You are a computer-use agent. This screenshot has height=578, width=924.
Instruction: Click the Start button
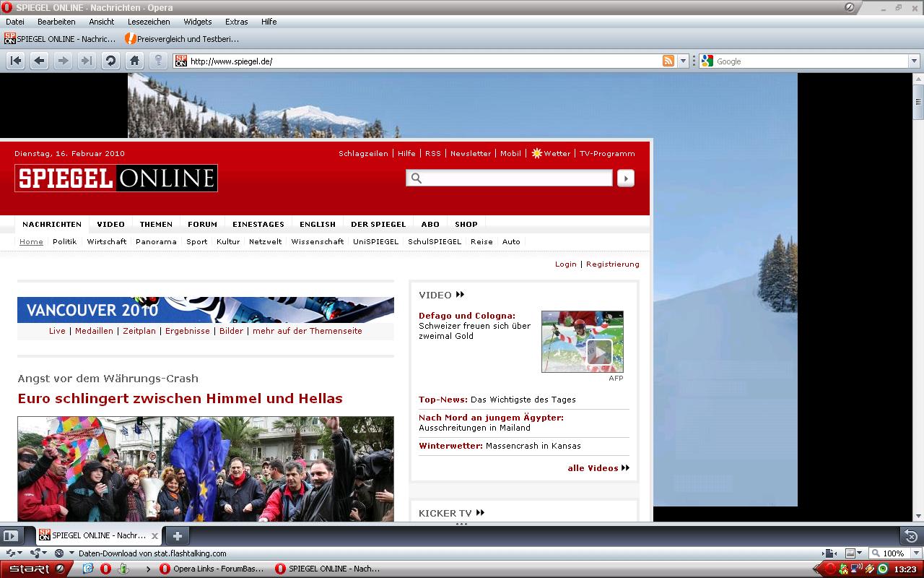[36, 569]
